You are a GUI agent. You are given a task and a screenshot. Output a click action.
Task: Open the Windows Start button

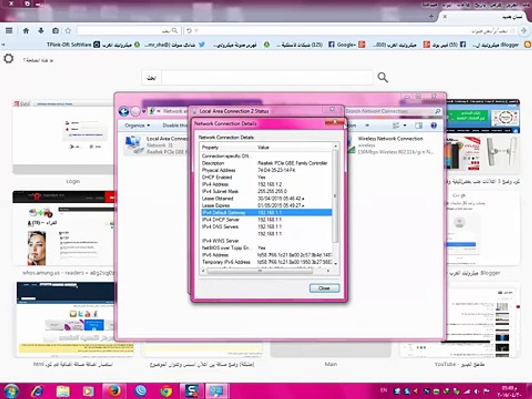12,391
